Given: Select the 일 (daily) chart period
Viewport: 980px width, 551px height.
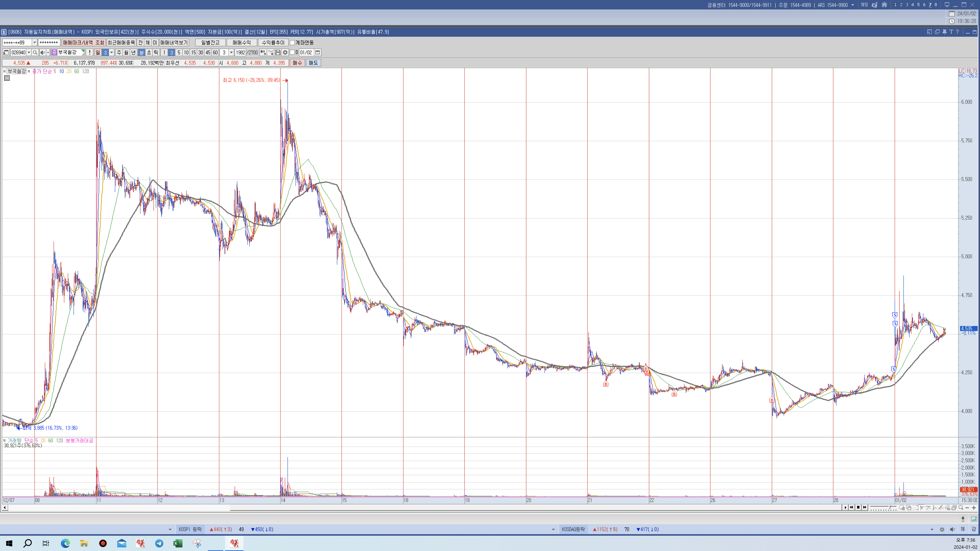Looking at the screenshot, I should (98, 52).
